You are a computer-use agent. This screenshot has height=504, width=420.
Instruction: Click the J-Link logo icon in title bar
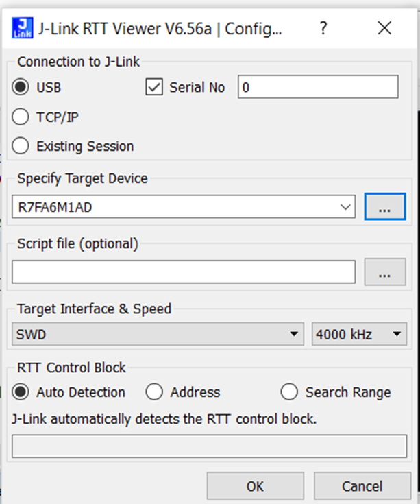(x=22, y=29)
